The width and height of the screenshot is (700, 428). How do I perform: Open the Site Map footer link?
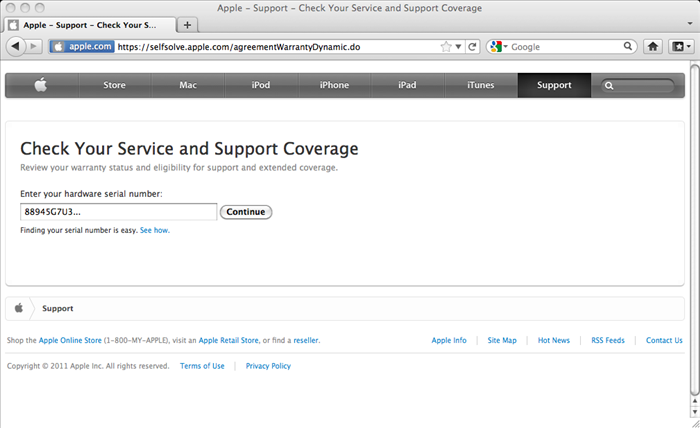pyautogui.click(x=502, y=340)
